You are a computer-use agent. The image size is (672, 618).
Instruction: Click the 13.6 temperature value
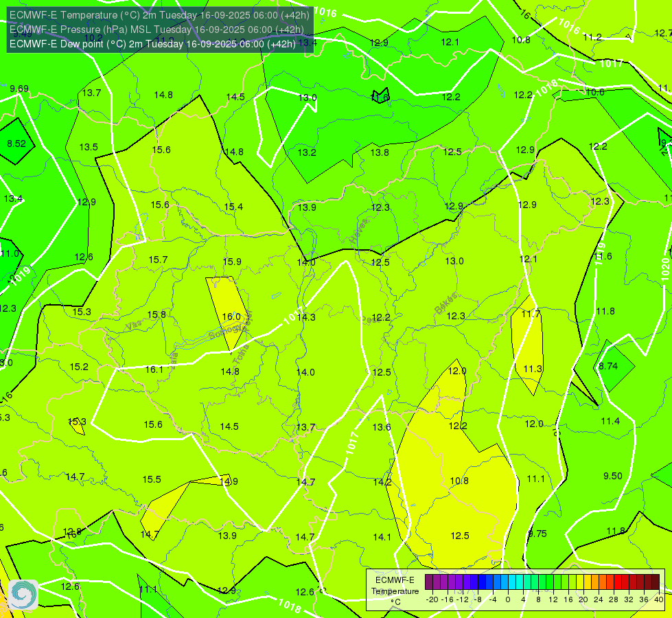[382, 426]
